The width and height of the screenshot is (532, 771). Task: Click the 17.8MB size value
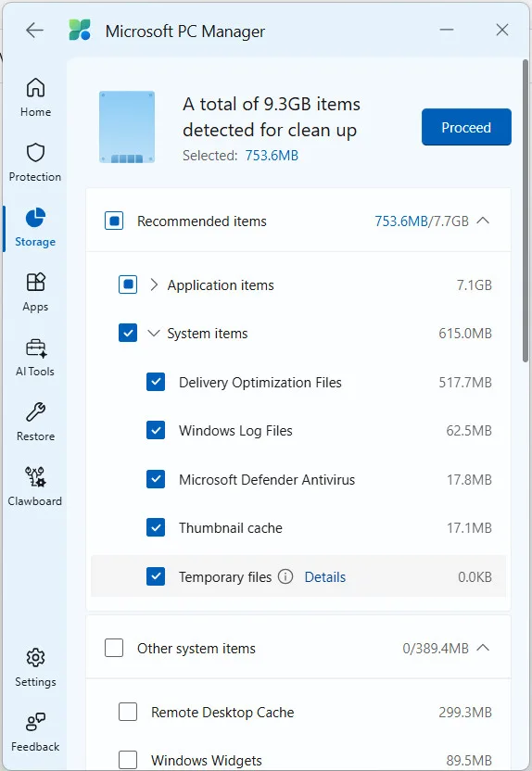(x=469, y=479)
